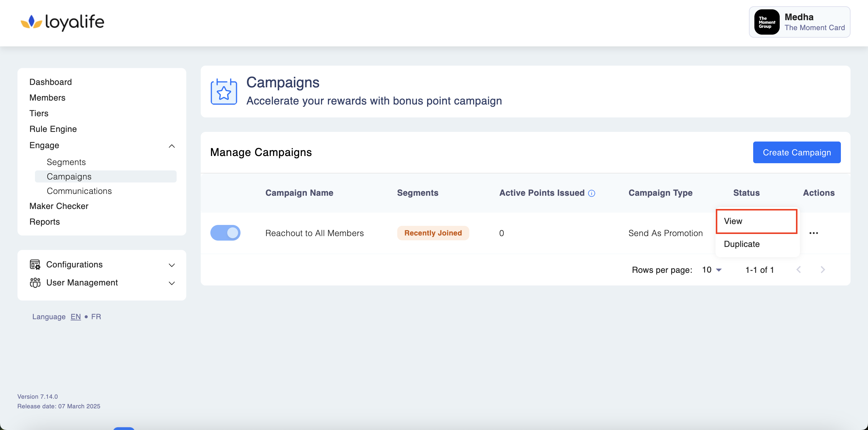Click the loyalife logo icon
868x430 pixels.
click(31, 22)
